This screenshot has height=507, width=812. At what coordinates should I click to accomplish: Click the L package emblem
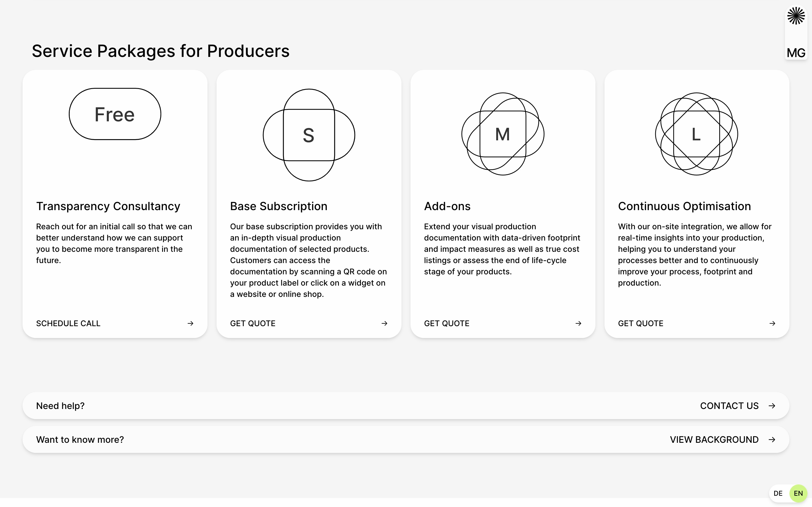tap(696, 134)
